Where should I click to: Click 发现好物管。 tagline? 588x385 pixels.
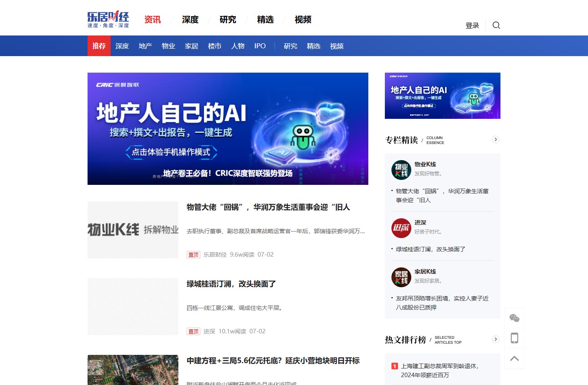[429, 174]
